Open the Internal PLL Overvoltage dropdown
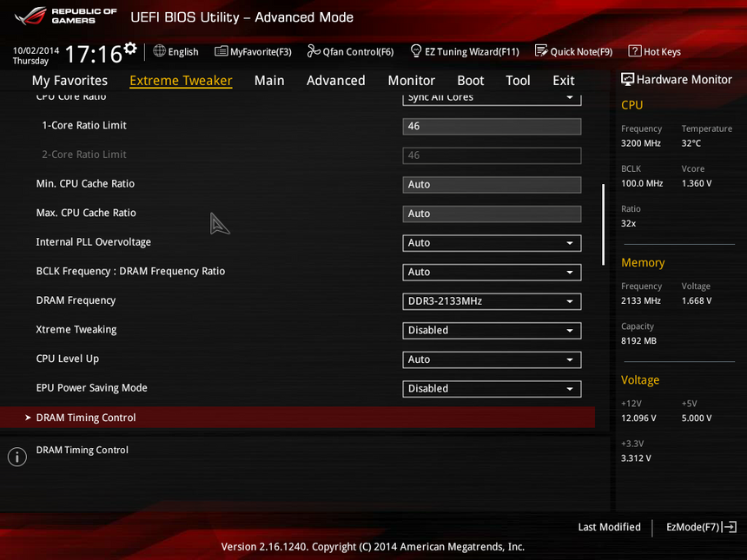The height and width of the screenshot is (560, 747). [x=492, y=243]
